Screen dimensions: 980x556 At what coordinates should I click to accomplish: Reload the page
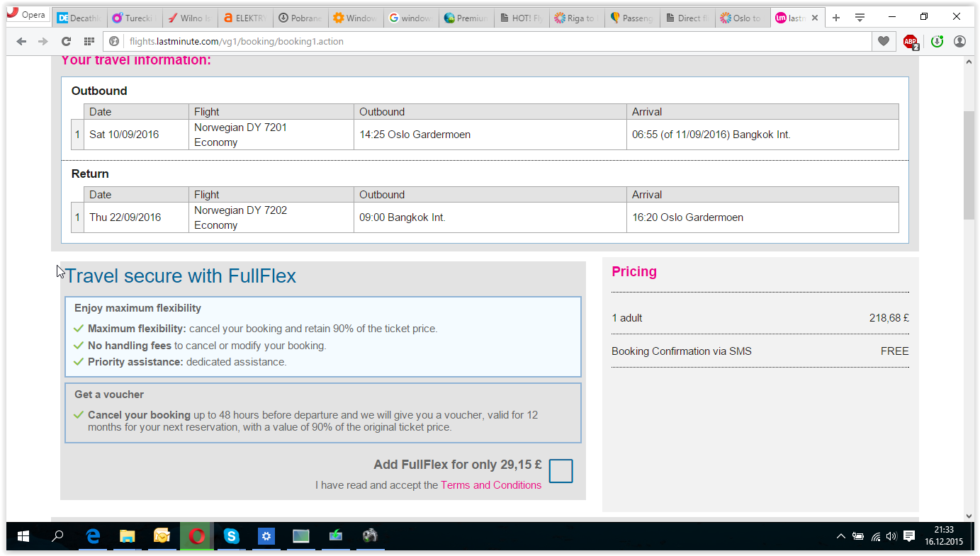pyautogui.click(x=66, y=42)
